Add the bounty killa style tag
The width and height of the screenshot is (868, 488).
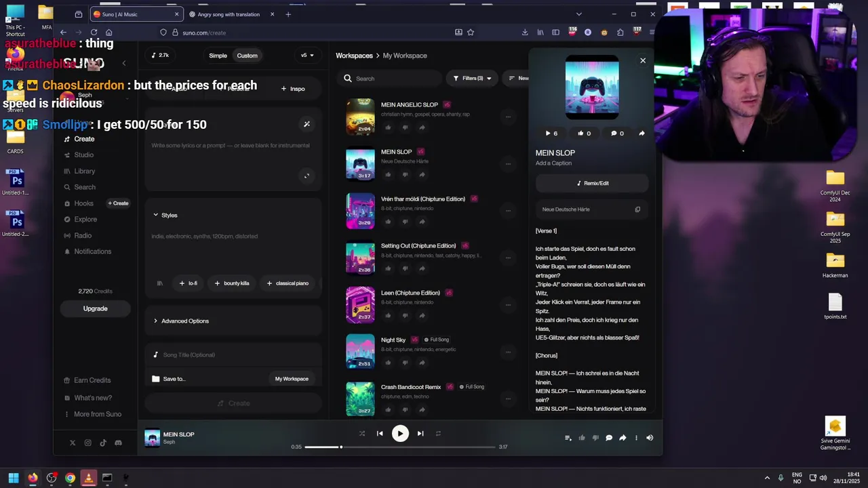tap(232, 283)
